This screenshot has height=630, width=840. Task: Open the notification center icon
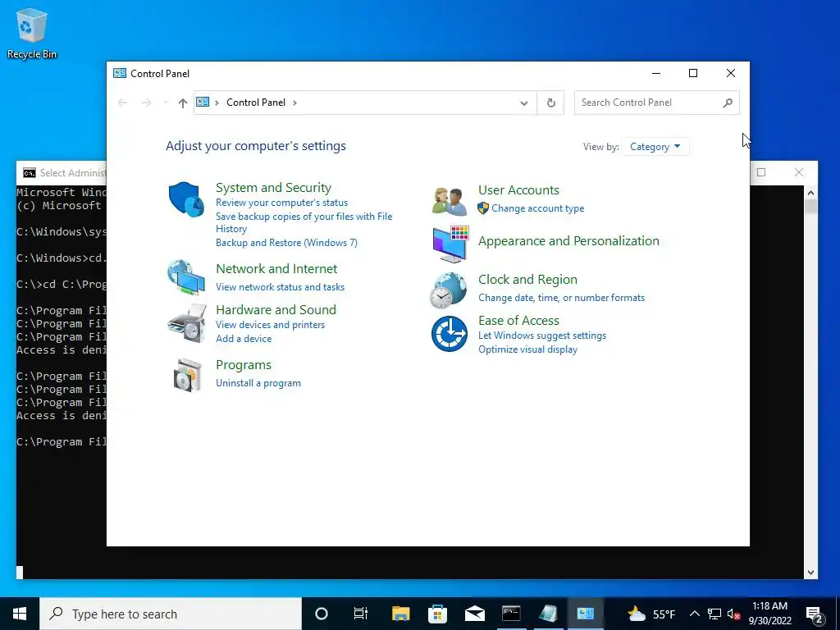point(815,614)
